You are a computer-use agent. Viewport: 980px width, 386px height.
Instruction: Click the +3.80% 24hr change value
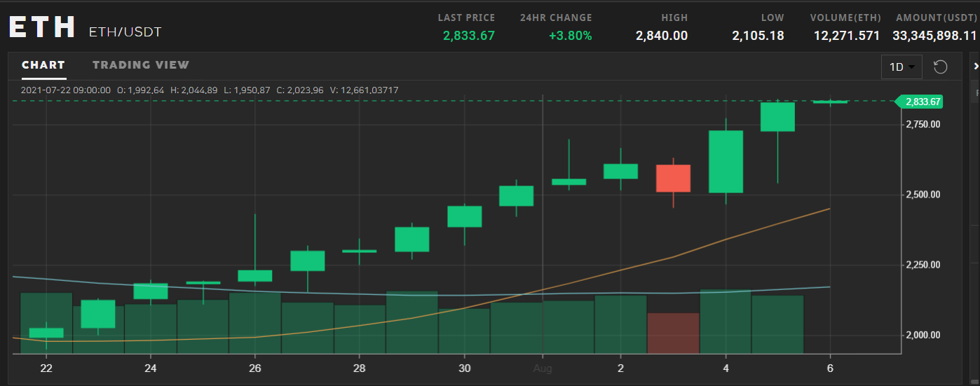point(571,36)
